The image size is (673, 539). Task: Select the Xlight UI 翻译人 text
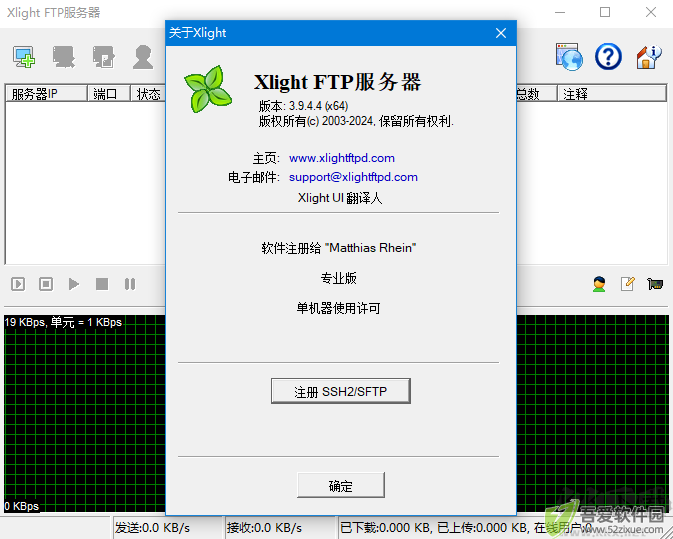pyautogui.click(x=340, y=198)
